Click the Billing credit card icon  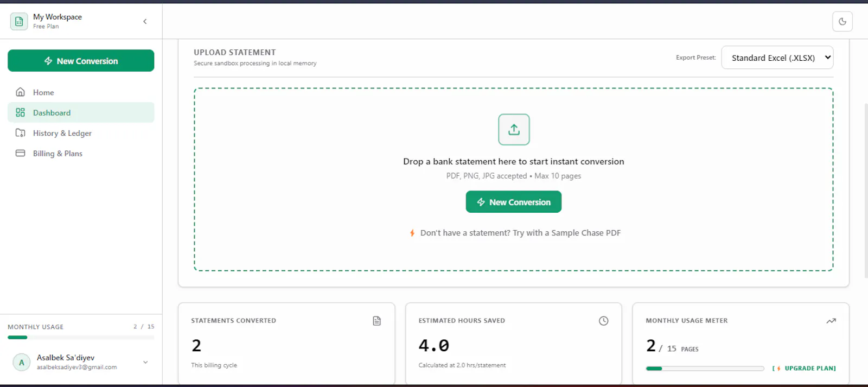pos(21,153)
